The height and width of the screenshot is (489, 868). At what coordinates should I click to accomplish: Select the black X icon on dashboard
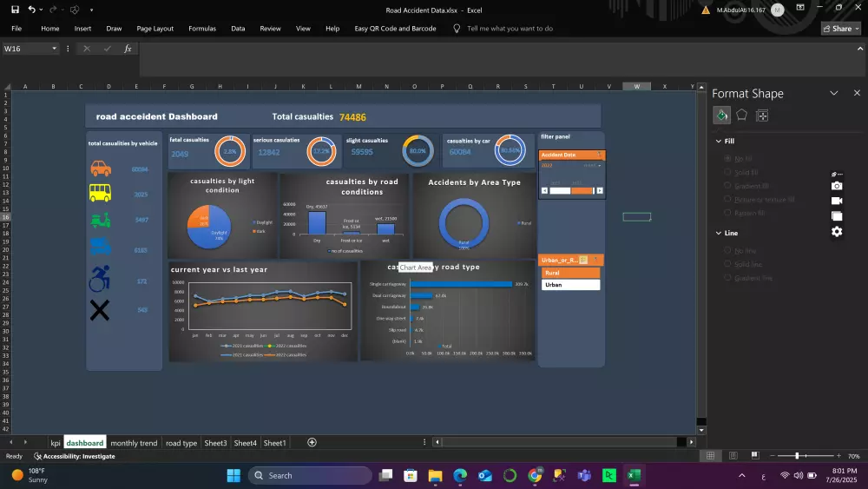[x=100, y=310]
